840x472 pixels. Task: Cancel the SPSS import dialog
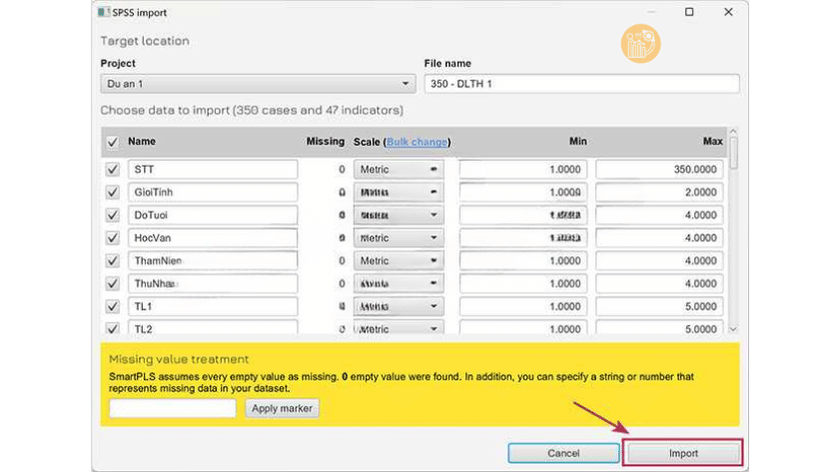point(563,453)
